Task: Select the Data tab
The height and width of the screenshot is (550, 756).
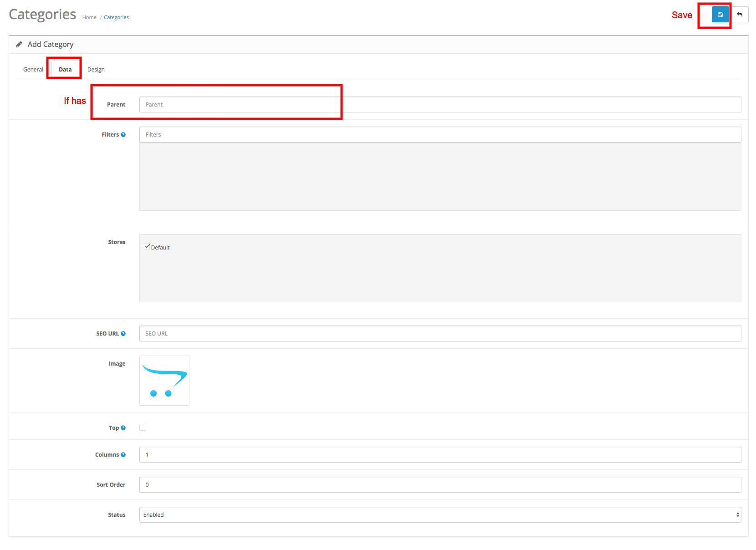Action: [65, 70]
